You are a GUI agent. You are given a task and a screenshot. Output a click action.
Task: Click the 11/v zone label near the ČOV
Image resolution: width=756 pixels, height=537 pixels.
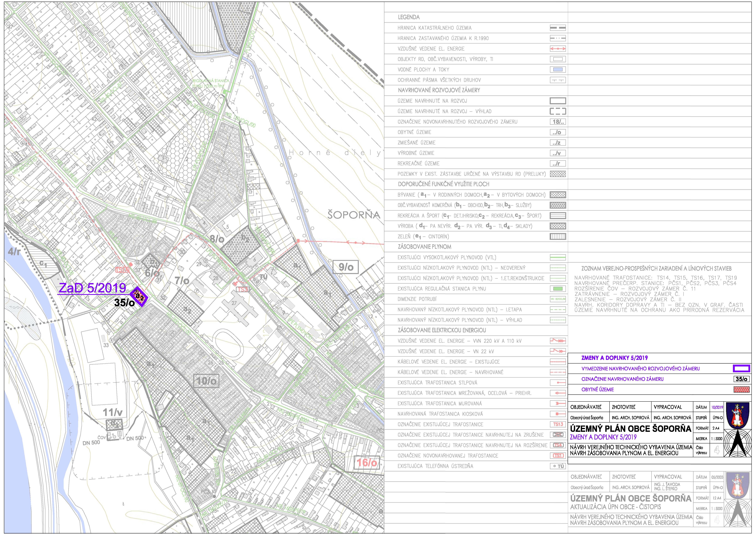tap(113, 412)
